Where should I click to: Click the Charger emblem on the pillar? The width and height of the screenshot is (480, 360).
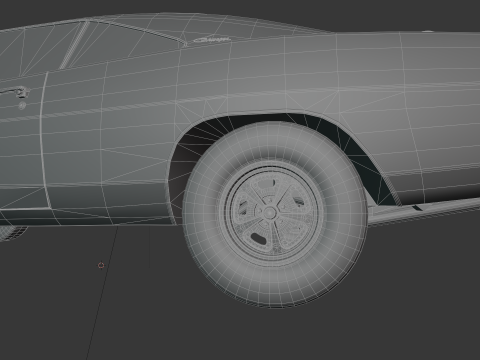(x=212, y=40)
